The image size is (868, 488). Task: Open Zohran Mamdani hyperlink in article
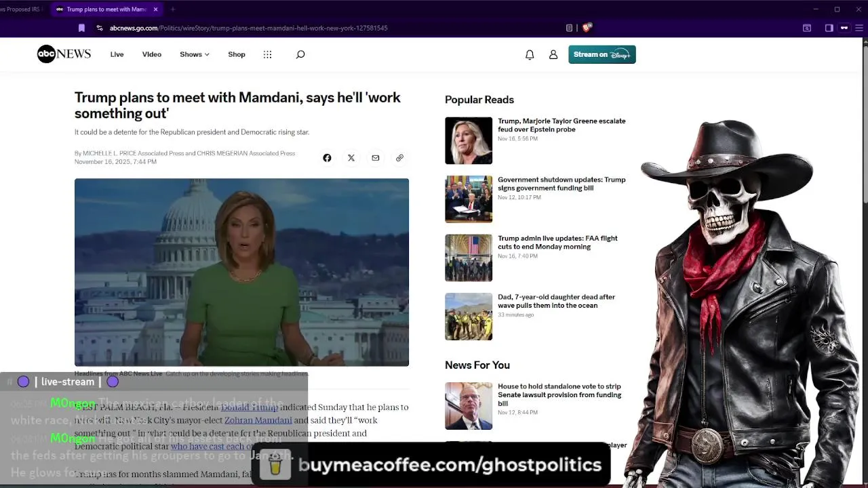tap(258, 420)
